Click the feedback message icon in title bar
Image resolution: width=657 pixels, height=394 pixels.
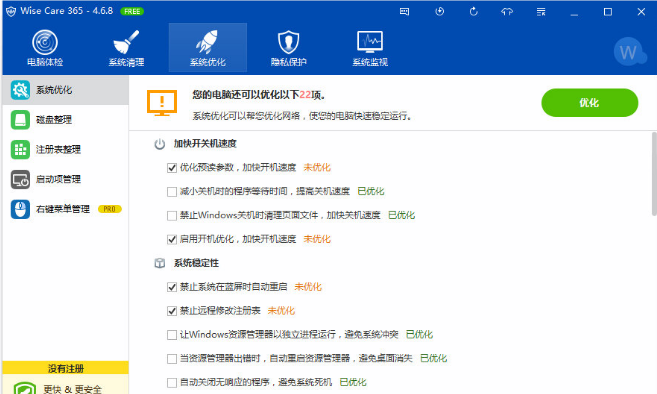404,12
